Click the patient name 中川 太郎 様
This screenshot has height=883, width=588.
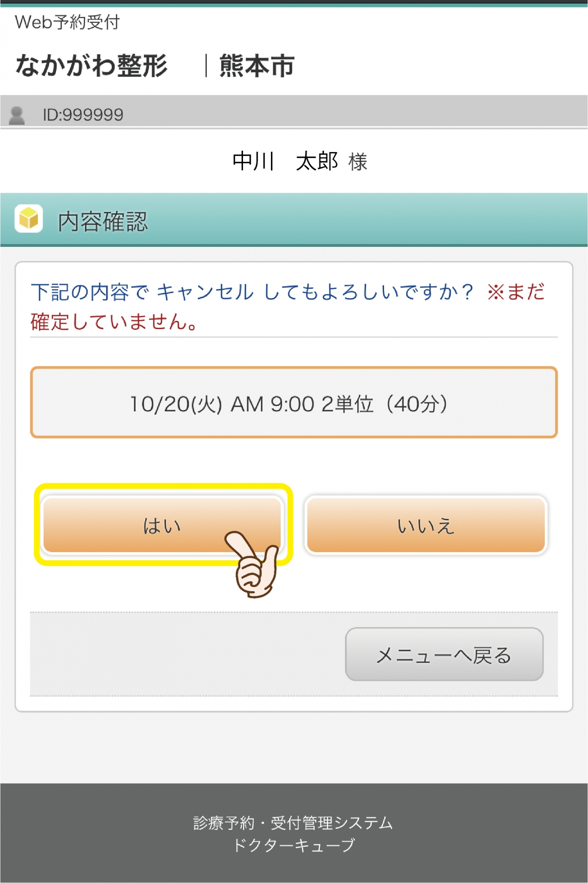click(300, 161)
